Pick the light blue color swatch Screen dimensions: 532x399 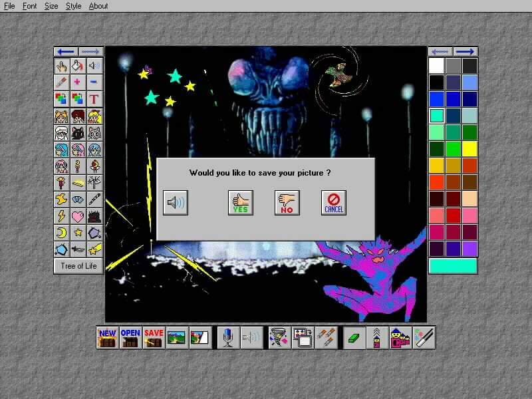pyautogui.click(x=470, y=82)
